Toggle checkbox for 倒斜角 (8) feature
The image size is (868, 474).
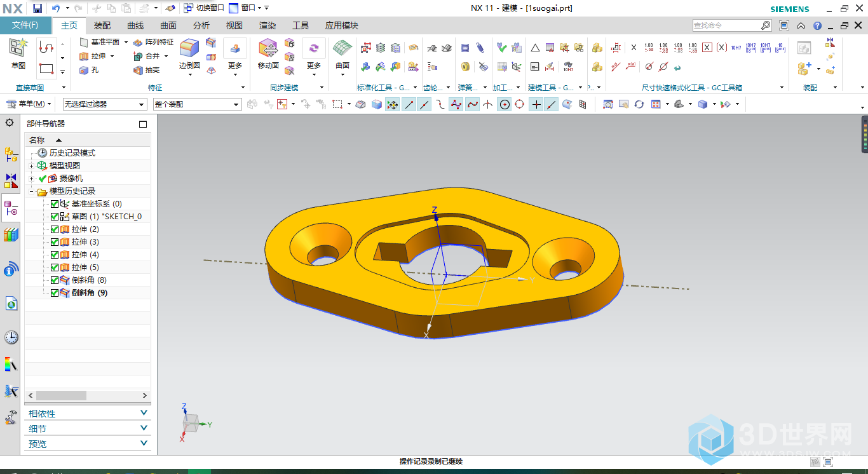click(55, 280)
